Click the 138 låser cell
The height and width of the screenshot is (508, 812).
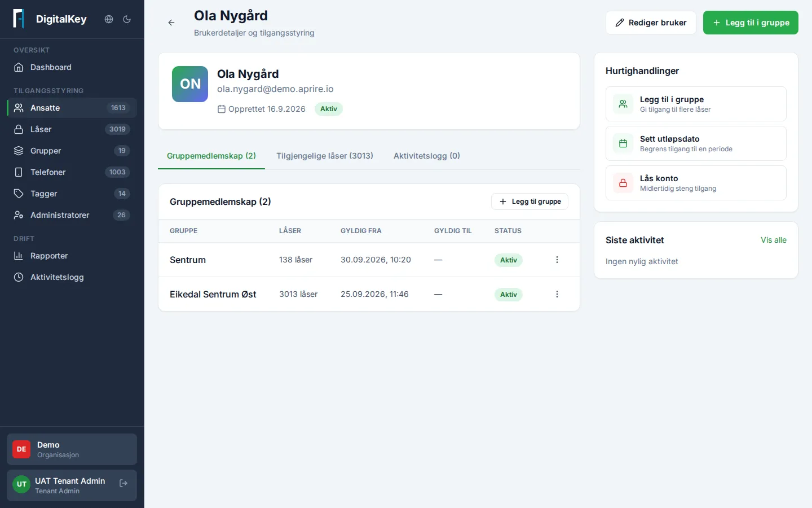tap(295, 260)
